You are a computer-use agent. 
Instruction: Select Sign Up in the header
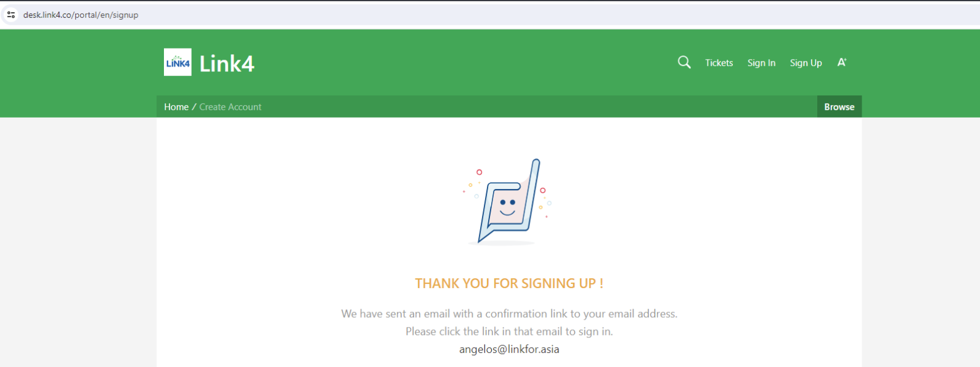(806, 63)
